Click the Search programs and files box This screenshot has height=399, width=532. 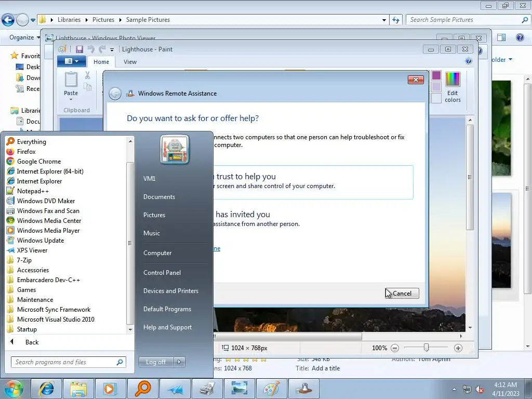69,362
